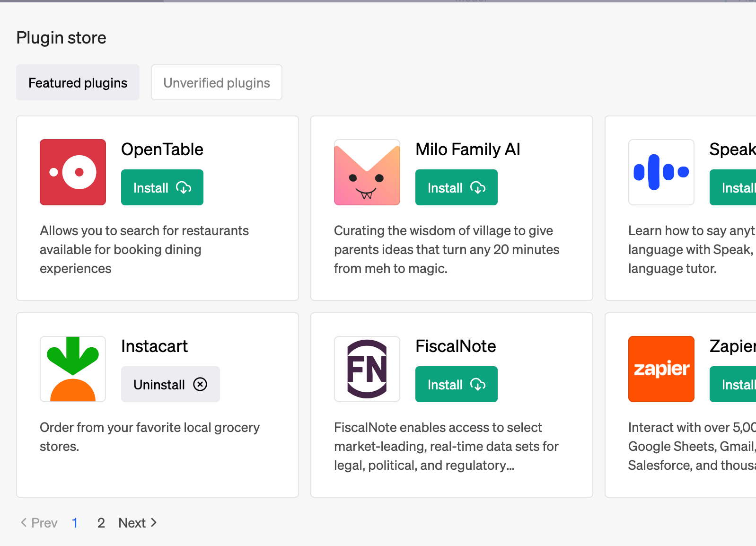The width and height of the screenshot is (756, 546).
Task: Click the OpenTable red logo icon
Action: [73, 172]
